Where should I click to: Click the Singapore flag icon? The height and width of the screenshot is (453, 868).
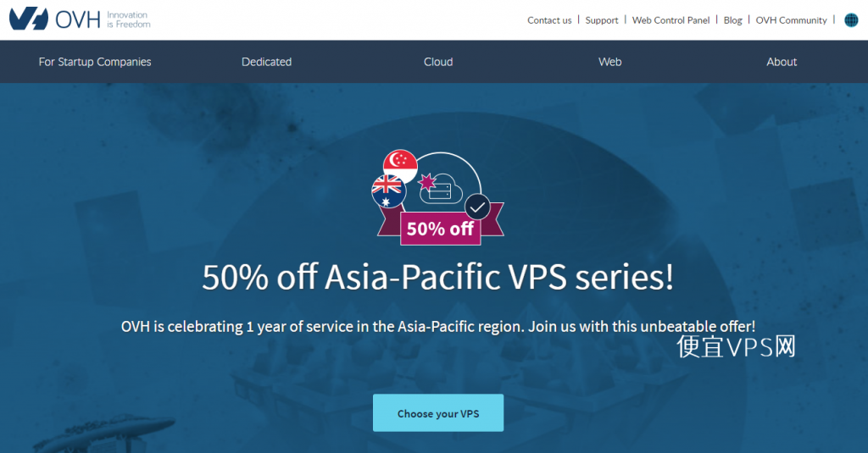(x=400, y=166)
